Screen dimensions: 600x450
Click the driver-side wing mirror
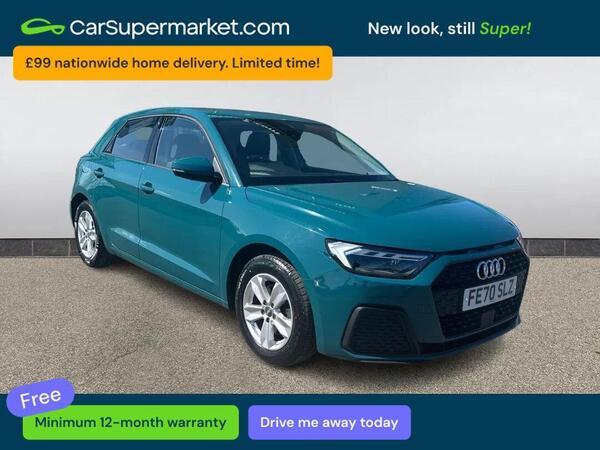click(x=196, y=169)
